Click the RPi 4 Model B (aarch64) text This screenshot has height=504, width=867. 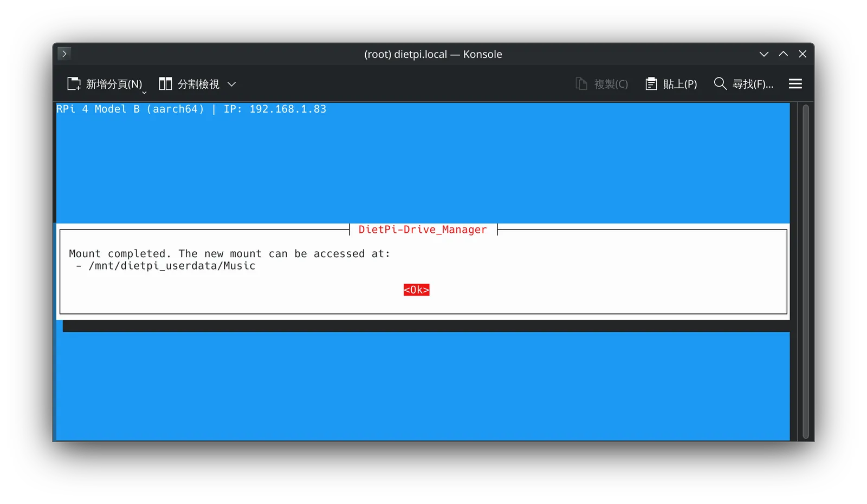point(130,109)
